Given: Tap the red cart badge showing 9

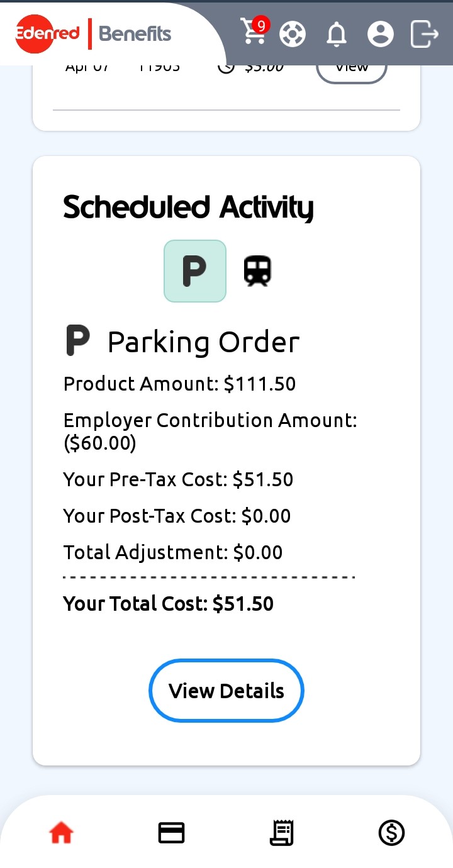Looking at the screenshot, I should (x=261, y=25).
